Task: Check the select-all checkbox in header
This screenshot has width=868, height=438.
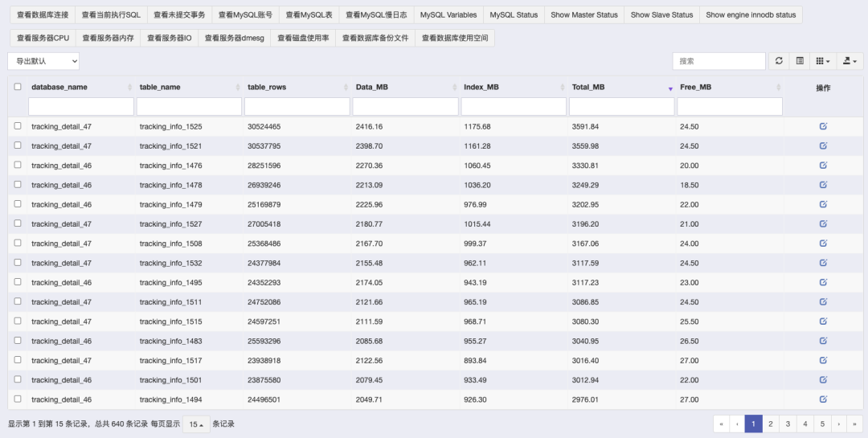Action: [18, 87]
